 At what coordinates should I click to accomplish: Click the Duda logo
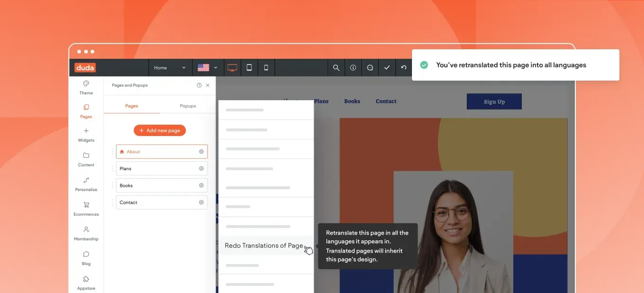click(85, 68)
